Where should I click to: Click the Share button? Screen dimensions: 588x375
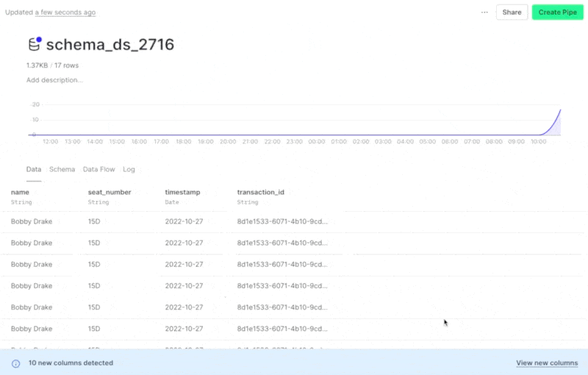(512, 12)
